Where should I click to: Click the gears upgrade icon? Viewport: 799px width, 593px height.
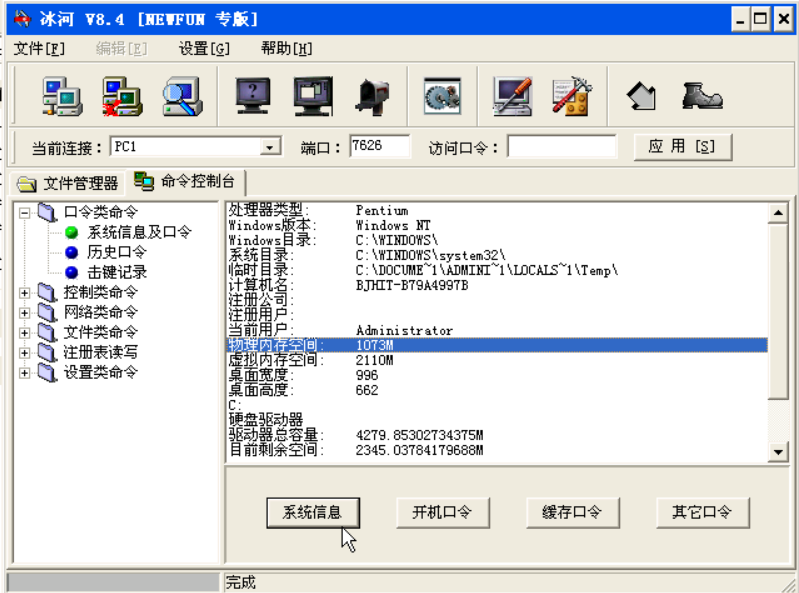coord(442,96)
